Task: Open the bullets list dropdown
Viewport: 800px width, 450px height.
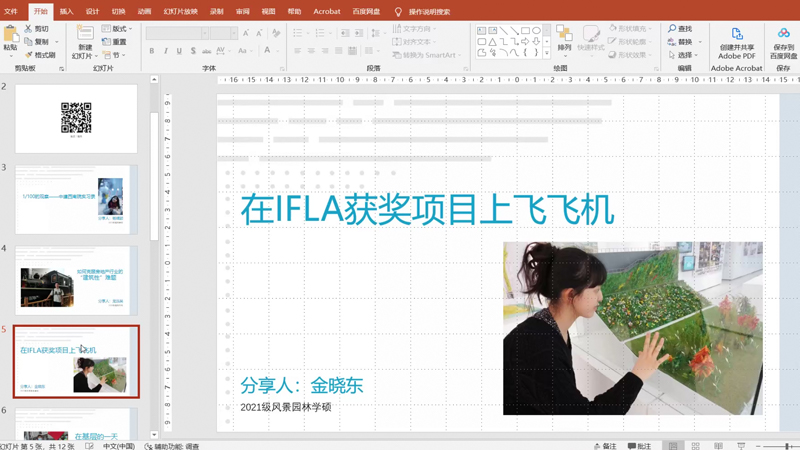Action: coord(308,33)
